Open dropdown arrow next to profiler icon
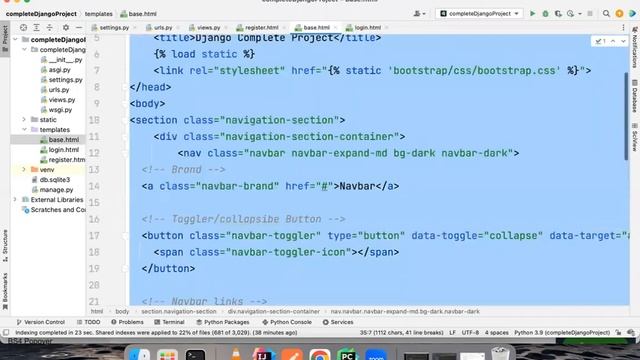640x360 pixels. click(580, 14)
